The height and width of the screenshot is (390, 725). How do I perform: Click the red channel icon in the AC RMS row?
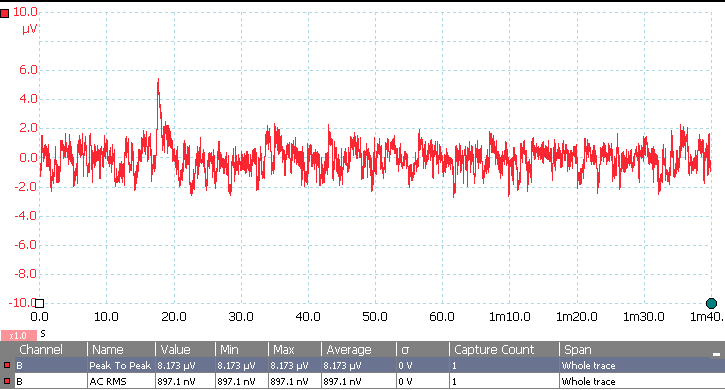[7, 382]
